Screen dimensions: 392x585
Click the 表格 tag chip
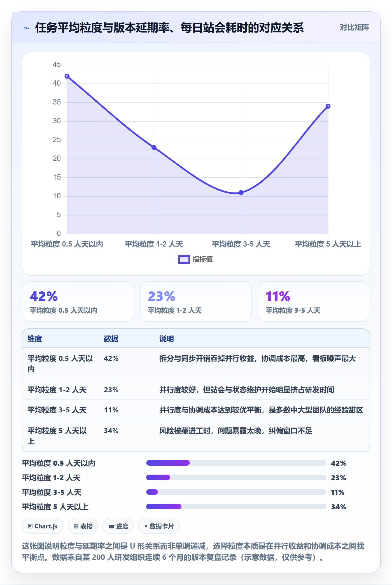(x=83, y=526)
